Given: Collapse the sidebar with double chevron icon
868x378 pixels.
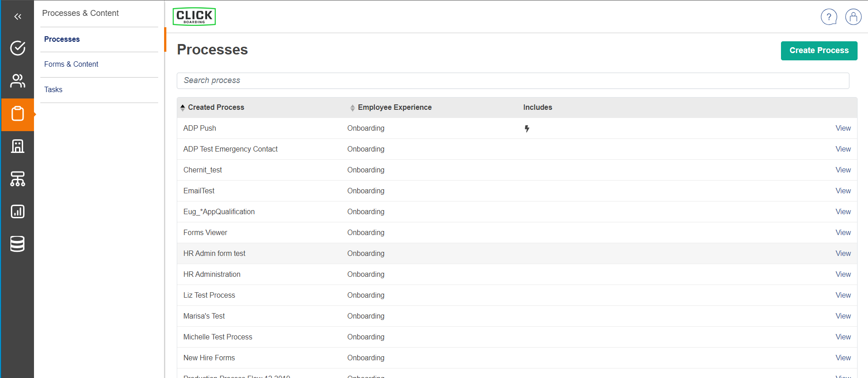Looking at the screenshot, I should click(x=18, y=17).
